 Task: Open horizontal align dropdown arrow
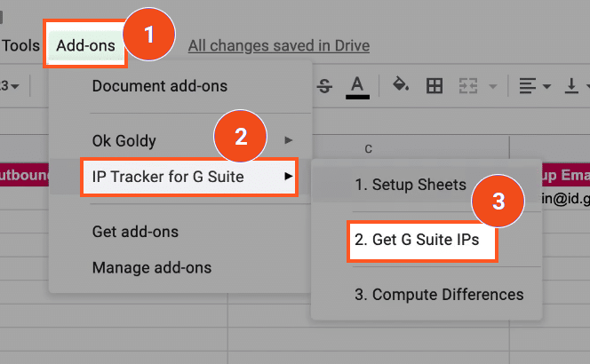coord(546,87)
